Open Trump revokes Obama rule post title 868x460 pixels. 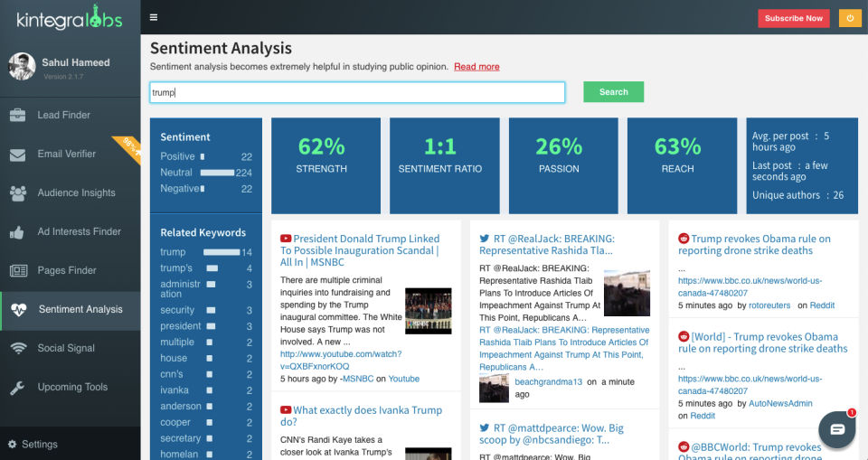pos(754,245)
